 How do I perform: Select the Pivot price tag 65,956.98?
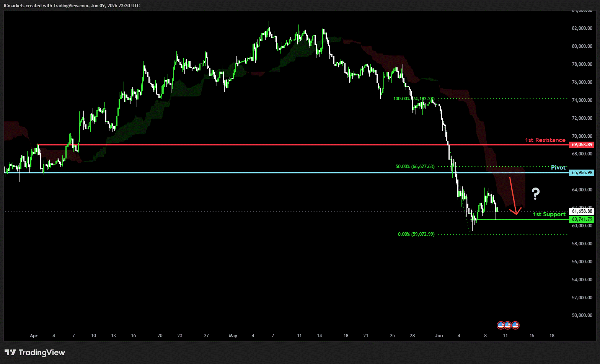coord(582,173)
